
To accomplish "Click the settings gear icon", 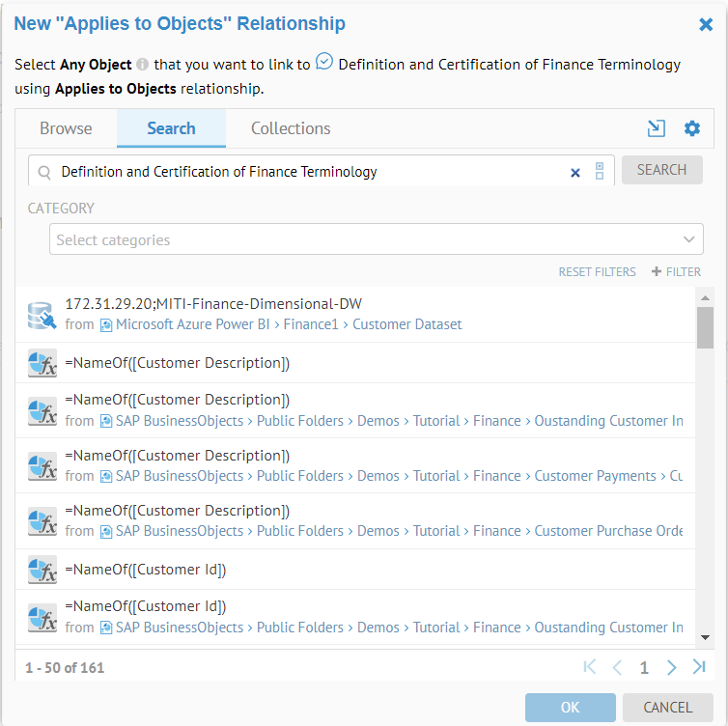I will point(691,128).
